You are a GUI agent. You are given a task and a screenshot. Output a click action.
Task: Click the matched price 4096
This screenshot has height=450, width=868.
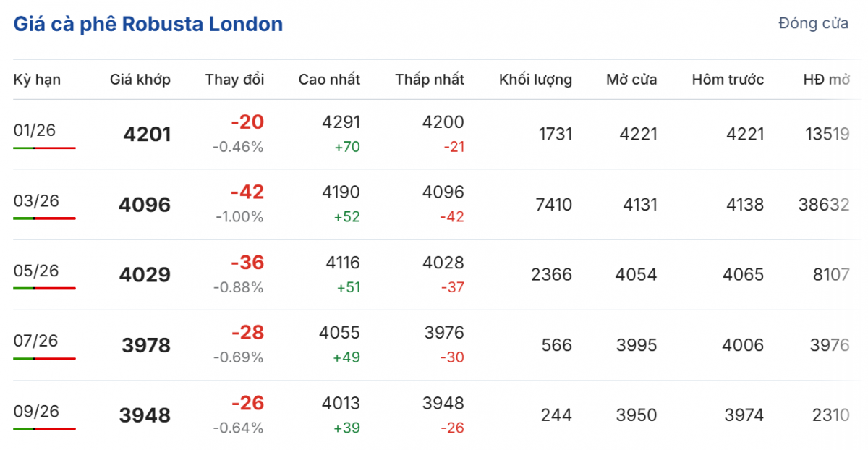point(145,205)
